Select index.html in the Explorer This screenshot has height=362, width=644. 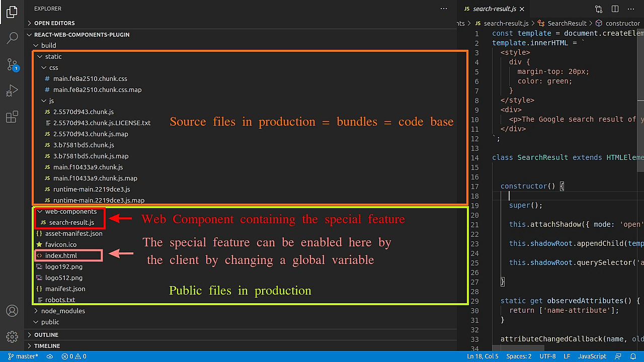60,255
